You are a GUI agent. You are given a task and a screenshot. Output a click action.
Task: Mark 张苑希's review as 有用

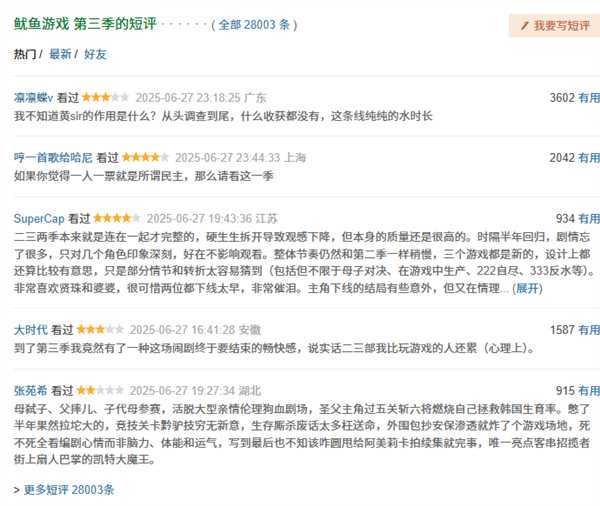click(589, 390)
